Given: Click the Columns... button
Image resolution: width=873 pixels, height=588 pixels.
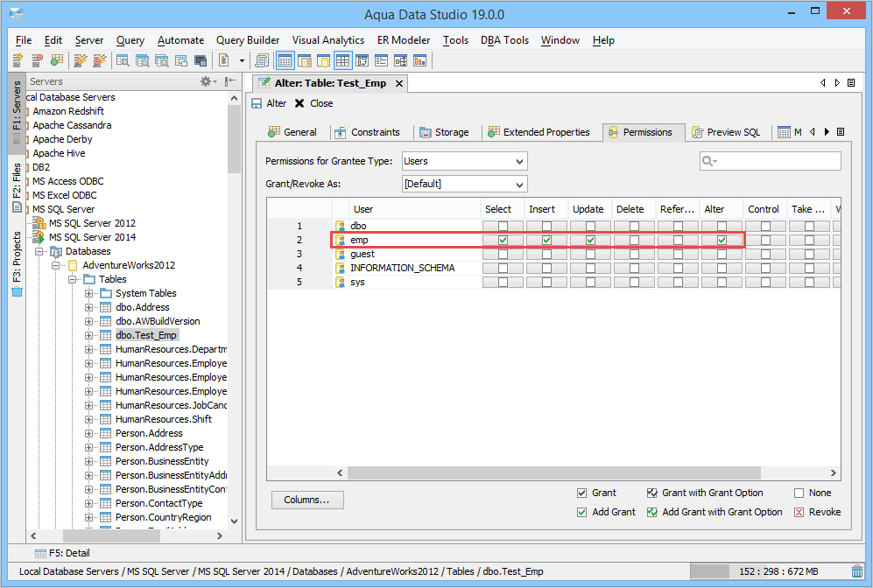Looking at the screenshot, I should pyautogui.click(x=307, y=500).
